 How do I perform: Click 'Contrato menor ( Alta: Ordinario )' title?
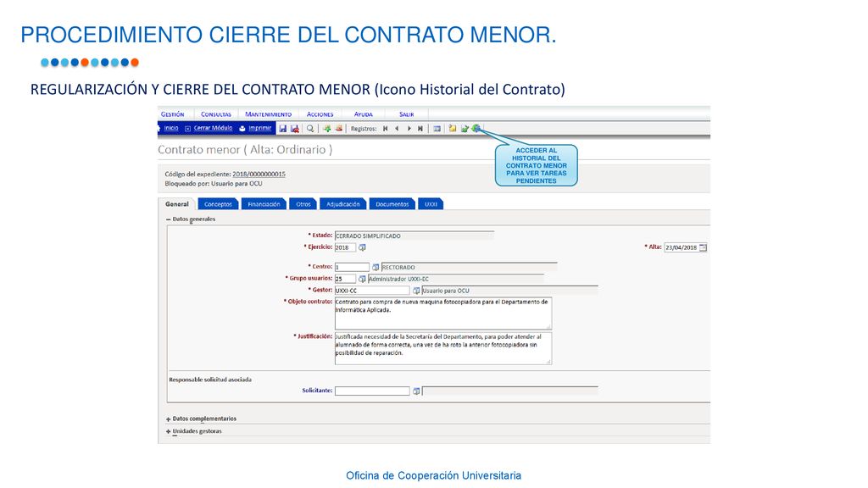pos(245,149)
